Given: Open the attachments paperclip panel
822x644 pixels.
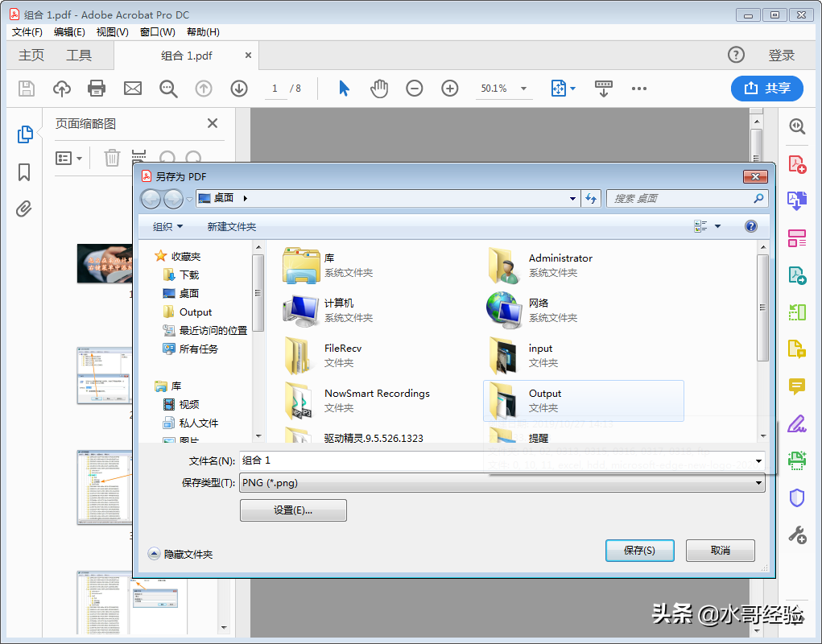Looking at the screenshot, I should tap(23, 209).
